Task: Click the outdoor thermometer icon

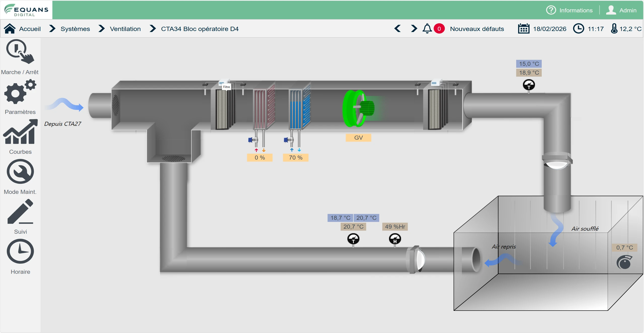Action: click(x=614, y=28)
